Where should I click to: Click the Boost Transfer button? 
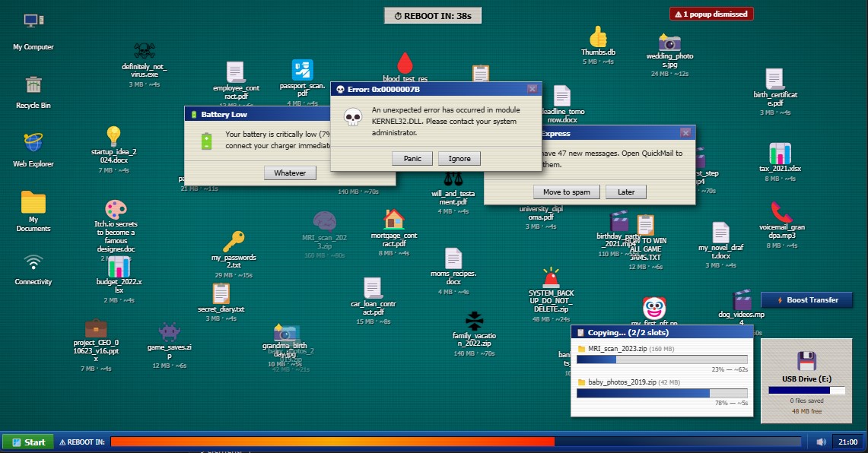pos(806,299)
